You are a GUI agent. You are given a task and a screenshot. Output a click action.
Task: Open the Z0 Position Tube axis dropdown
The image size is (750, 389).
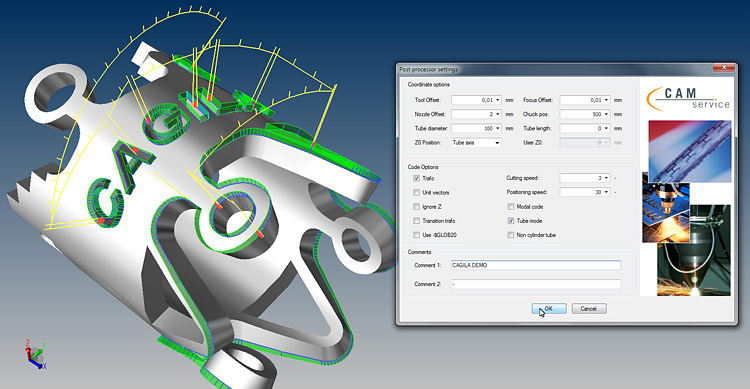point(497,143)
